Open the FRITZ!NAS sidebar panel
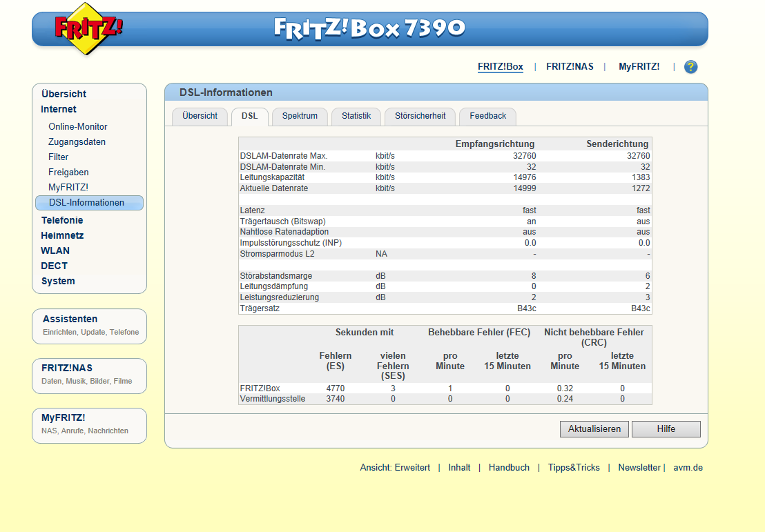The image size is (765, 532). [x=89, y=376]
